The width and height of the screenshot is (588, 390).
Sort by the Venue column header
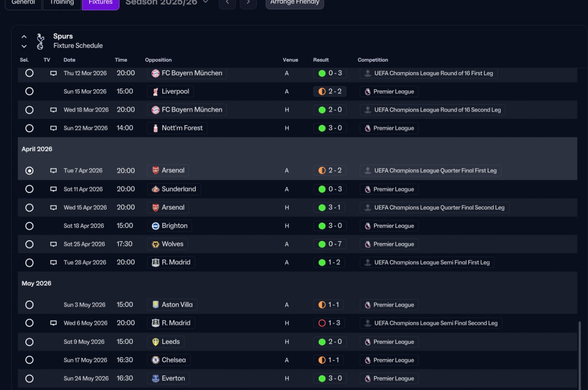tap(290, 60)
